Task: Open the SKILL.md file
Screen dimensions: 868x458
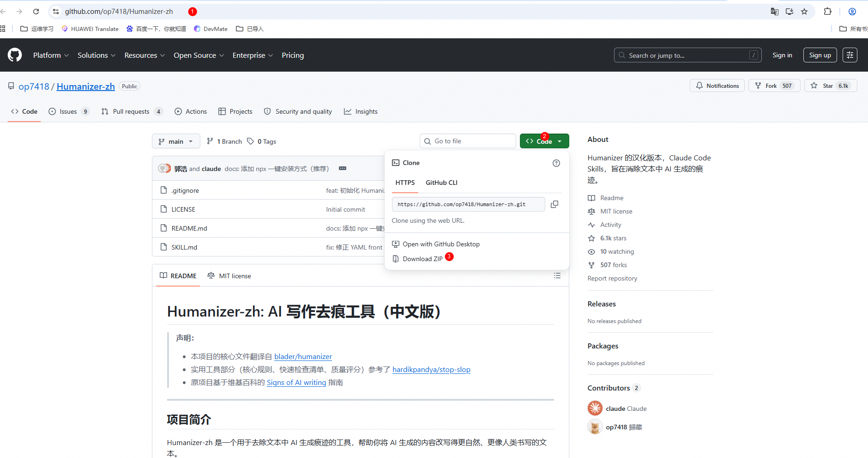Action: click(184, 247)
